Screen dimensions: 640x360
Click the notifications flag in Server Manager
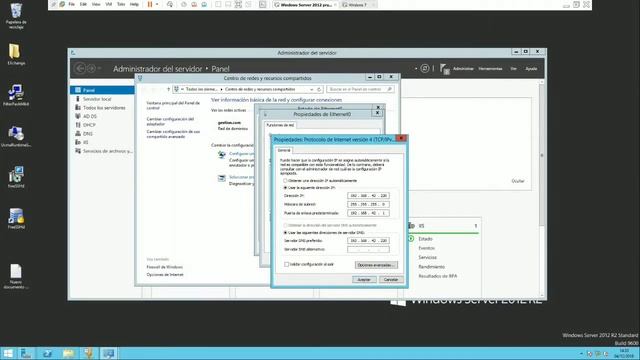coord(444,69)
